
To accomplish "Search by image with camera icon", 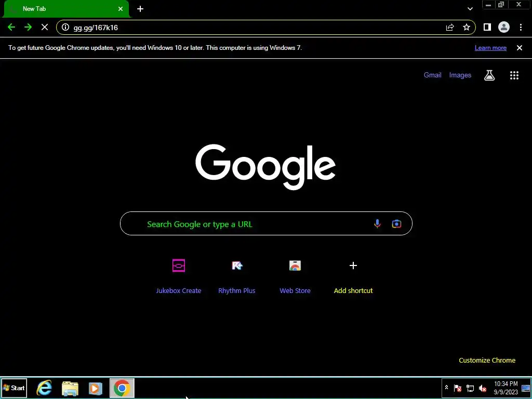I will tap(396, 223).
